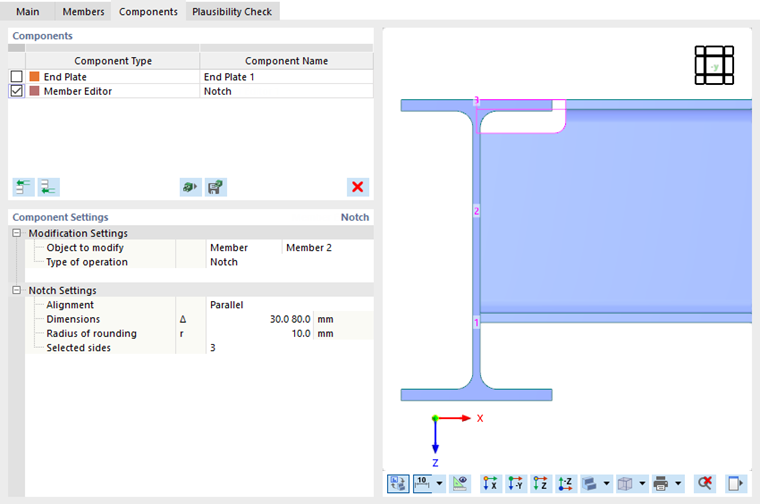Click the Selected sides label
Viewport: 760px width, 504px height.
(x=79, y=348)
